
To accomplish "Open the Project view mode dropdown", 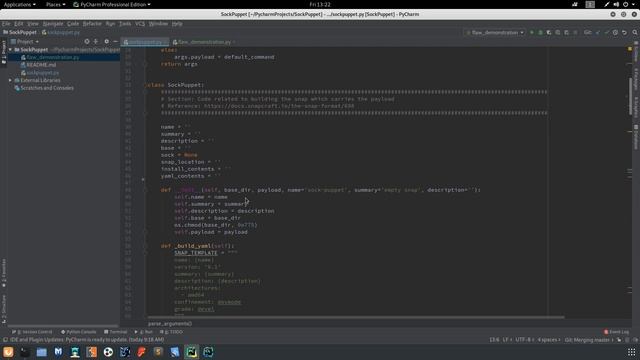I will pyautogui.click(x=25, y=41).
